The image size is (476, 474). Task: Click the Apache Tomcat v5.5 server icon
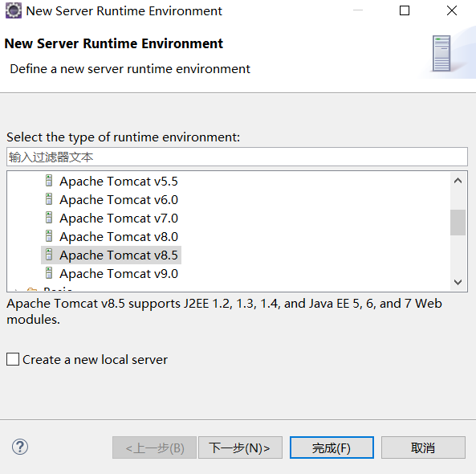click(49, 181)
